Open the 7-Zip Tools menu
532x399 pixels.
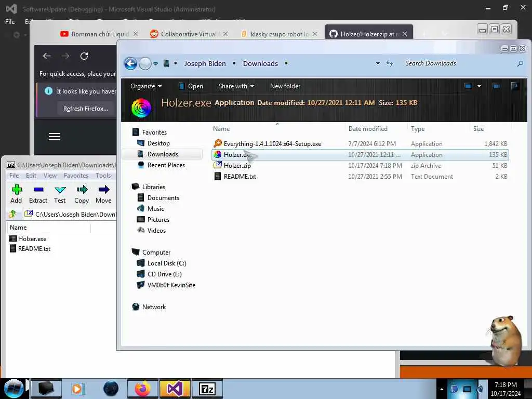tap(103, 176)
